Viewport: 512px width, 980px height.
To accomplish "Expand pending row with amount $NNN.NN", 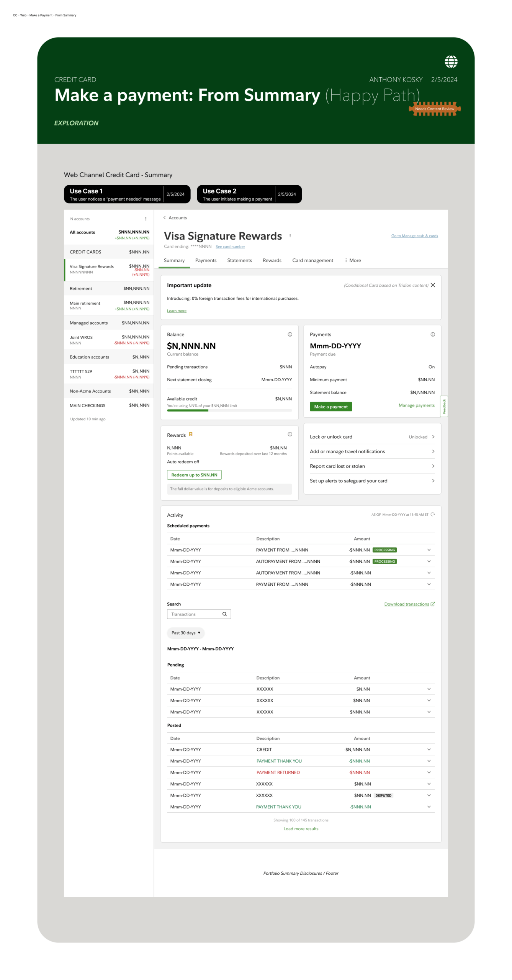I will (429, 712).
